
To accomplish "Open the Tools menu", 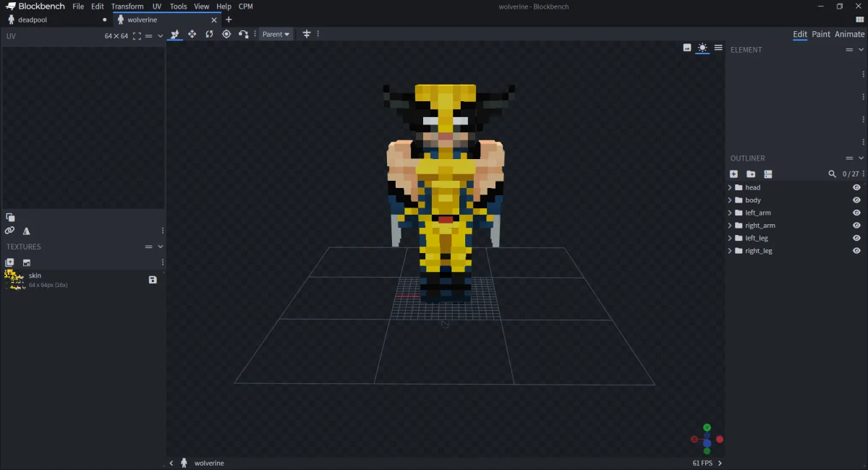I will pos(178,6).
